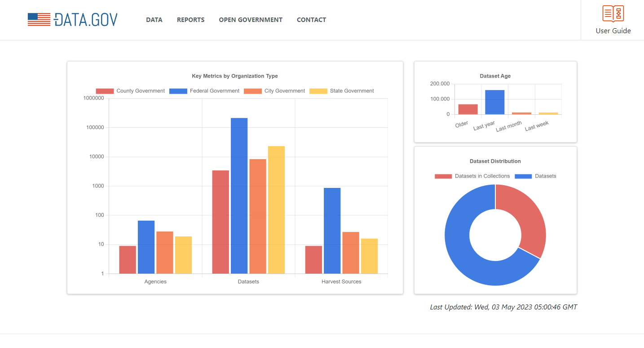Toggle Datasets in Collections legend swatch
644x348 pixels.
(x=443, y=176)
